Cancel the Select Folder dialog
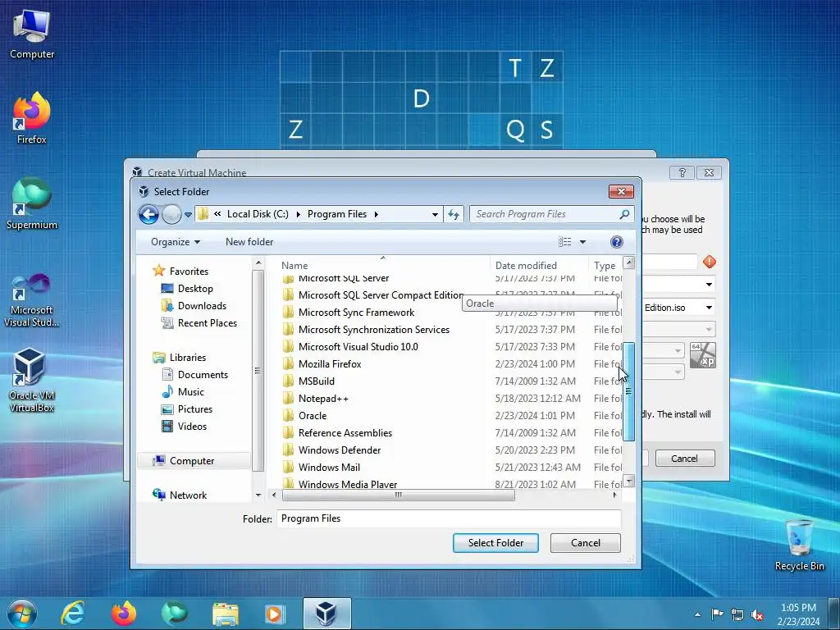 (586, 543)
